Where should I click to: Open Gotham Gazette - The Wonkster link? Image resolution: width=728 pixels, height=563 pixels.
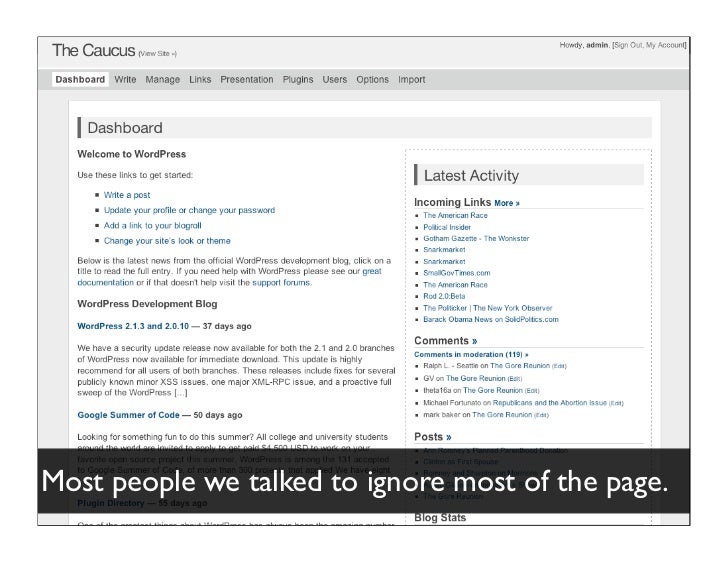point(476,239)
